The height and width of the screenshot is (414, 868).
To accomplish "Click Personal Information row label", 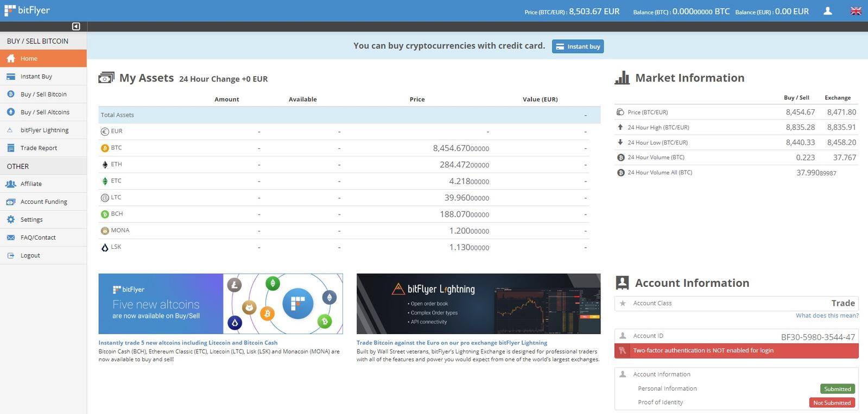I will click(667, 389).
